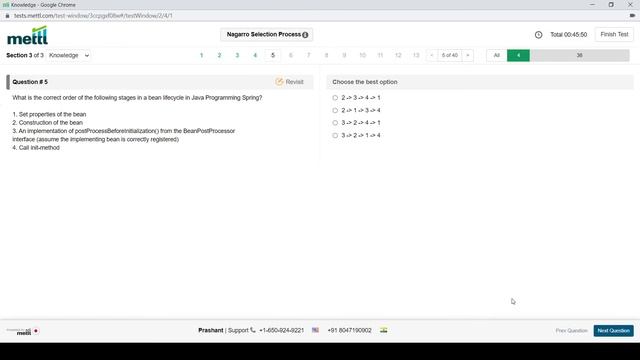Click the lock icon in the address bar
640x360 pixels.
(7, 16)
